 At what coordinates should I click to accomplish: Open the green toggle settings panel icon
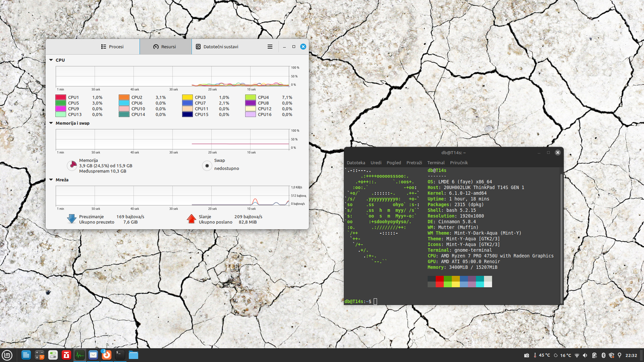click(53, 355)
